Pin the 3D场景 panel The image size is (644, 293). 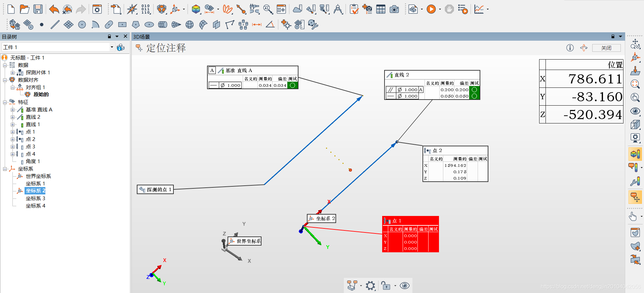tap(613, 36)
